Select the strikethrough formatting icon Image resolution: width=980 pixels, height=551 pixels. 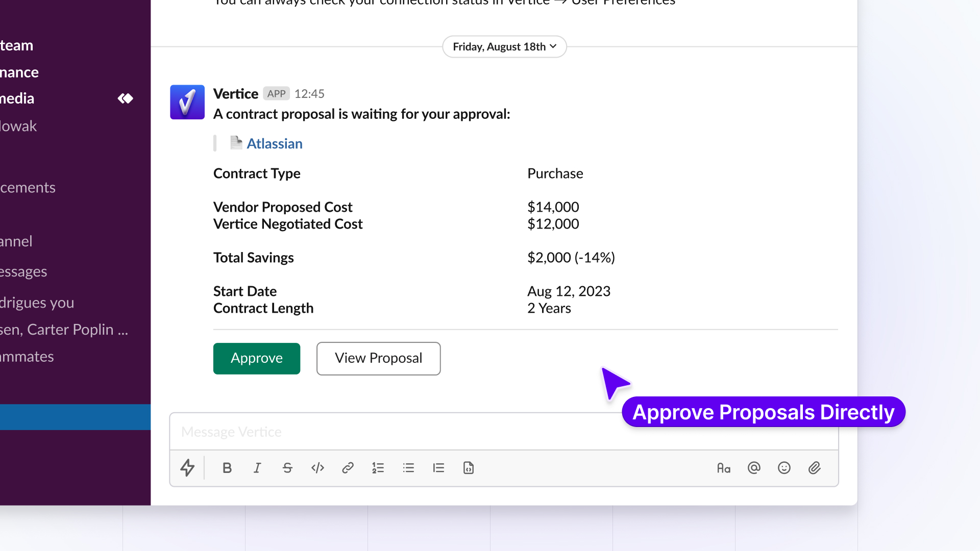point(287,468)
